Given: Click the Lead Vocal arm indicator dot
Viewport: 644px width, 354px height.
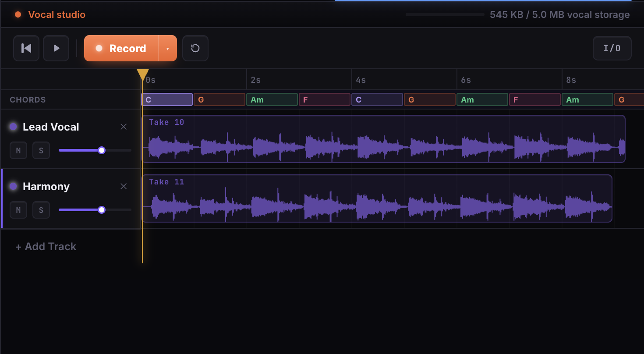Looking at the screenshot, I should point(13,127).
